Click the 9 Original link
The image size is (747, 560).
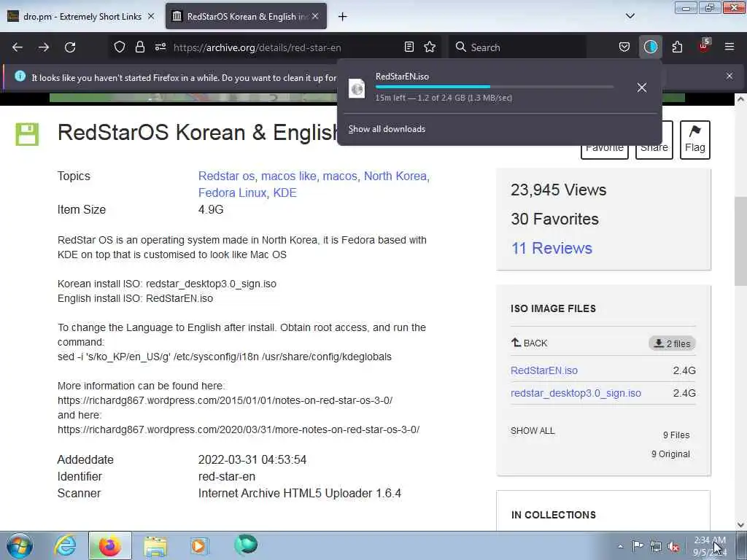(x=670, y=454)
